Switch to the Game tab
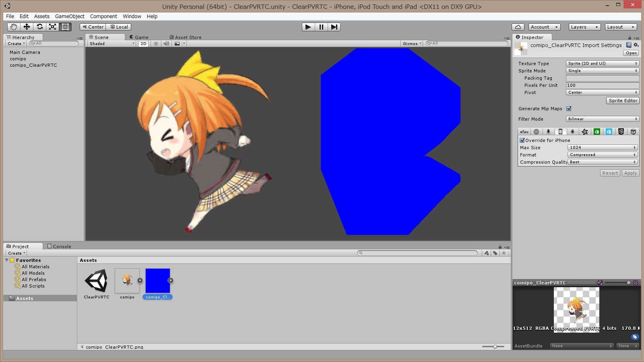This screenshot has height=362, width=644. (x=139, y=37)
